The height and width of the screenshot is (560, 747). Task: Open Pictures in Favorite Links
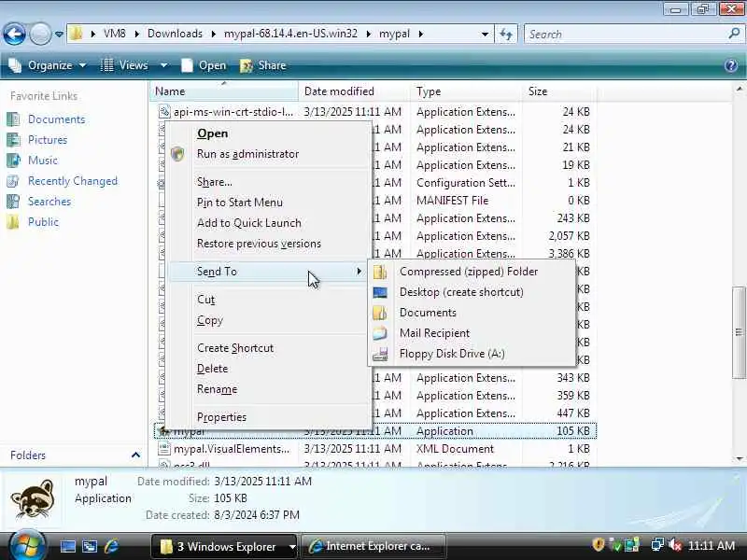coord(48,139)
